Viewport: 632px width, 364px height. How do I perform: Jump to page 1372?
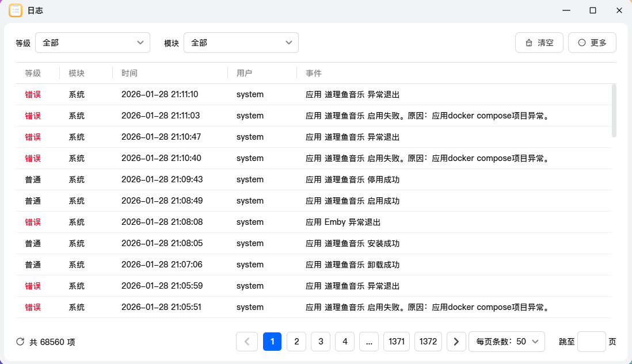pos(428,341)
